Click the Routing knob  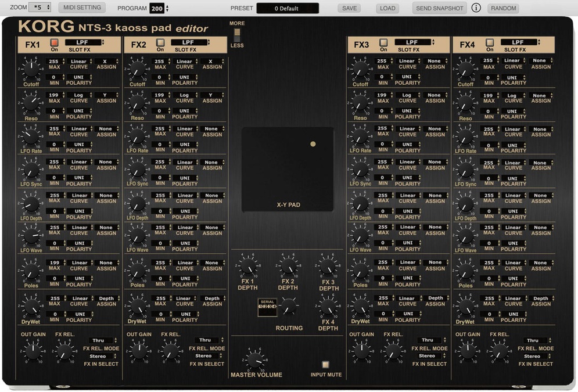(288, 305)
